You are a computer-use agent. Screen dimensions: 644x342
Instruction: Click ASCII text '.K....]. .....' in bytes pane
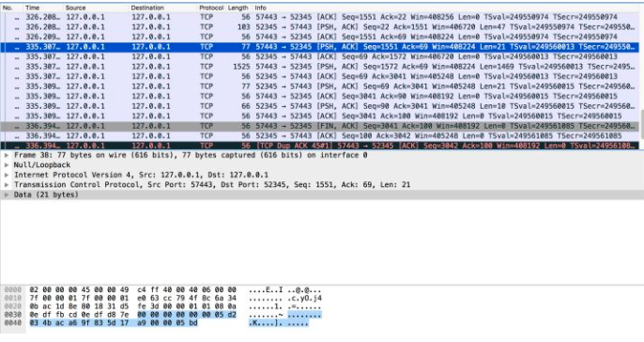(x=279, y=323)
